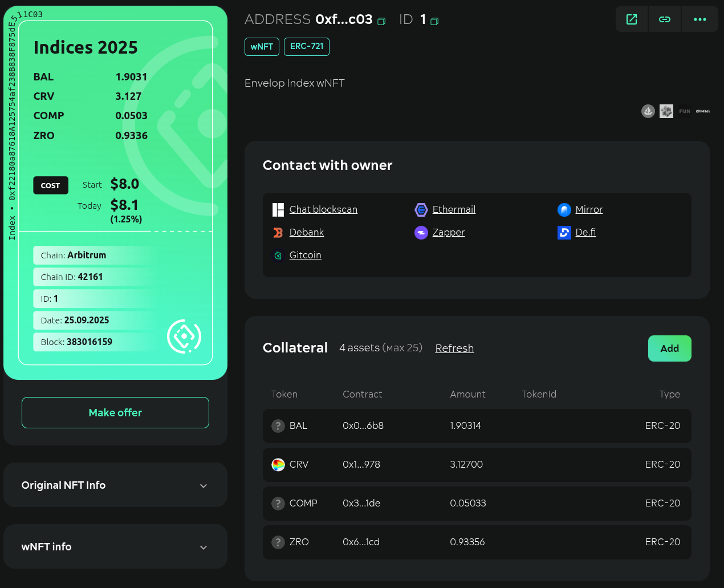
Task: Select the ERC-721 badge
Action: tap(307, 47)
